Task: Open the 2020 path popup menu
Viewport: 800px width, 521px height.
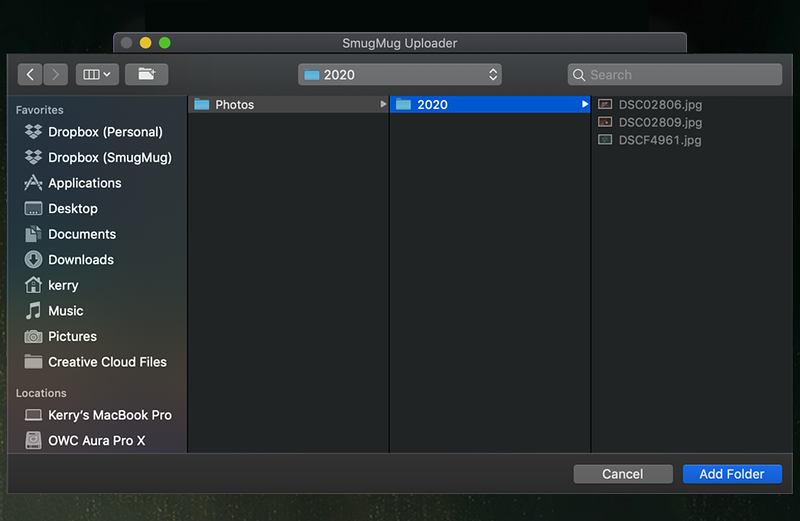Action: pyautogui.click(x=399, y=75)
